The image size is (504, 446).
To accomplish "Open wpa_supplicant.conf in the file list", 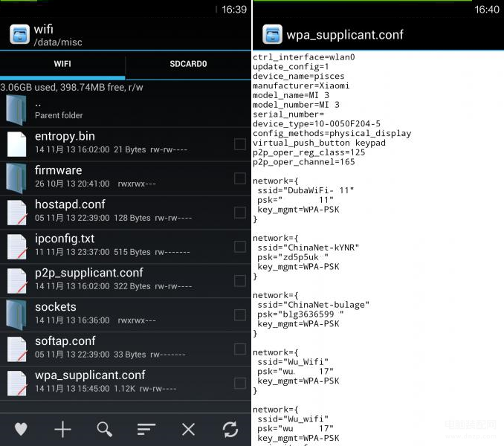I will tap(90, 375).
